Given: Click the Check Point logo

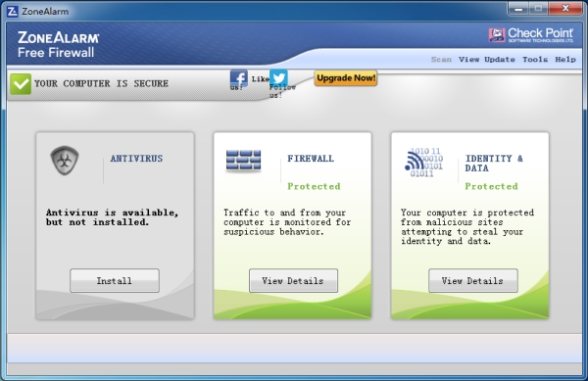Looking at the screenshot, I should [x=531, y=35].
